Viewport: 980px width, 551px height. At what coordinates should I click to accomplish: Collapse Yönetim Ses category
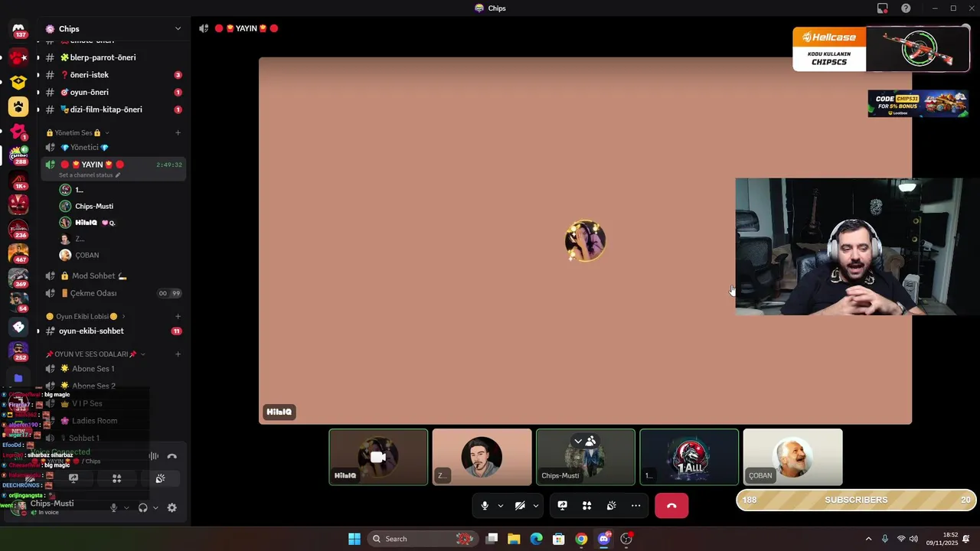[x=78, y=133]
